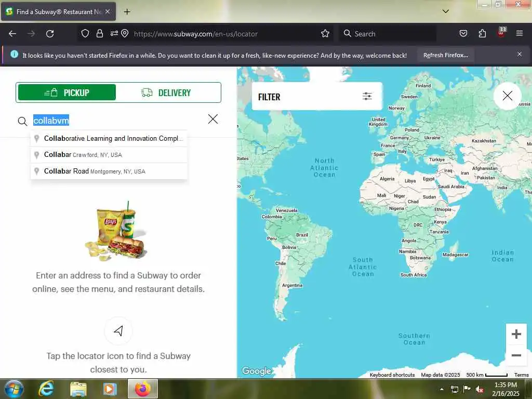Image resolution: width=532 pixels, height=399 pixels.
Task: Select the Find a Subway Restaurant tab
Action: (59, 11)
